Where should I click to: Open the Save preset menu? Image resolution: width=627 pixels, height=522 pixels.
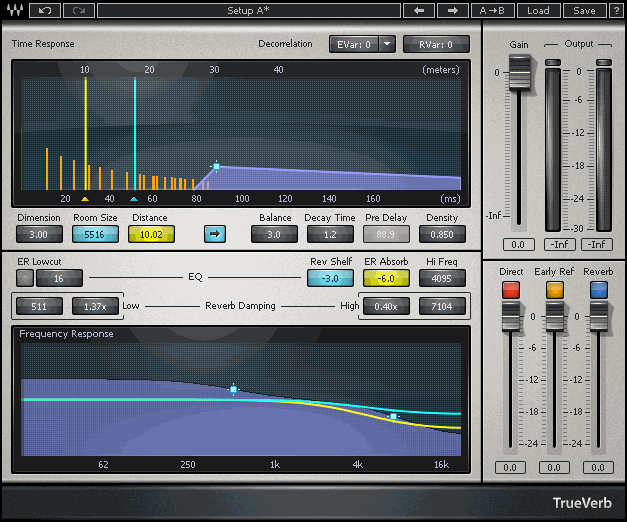[x=584, y=11]
